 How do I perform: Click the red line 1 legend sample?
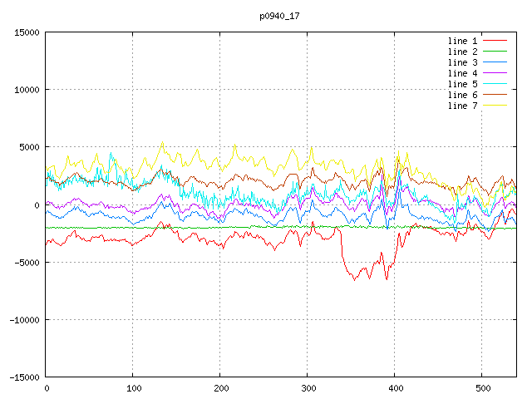495,41
